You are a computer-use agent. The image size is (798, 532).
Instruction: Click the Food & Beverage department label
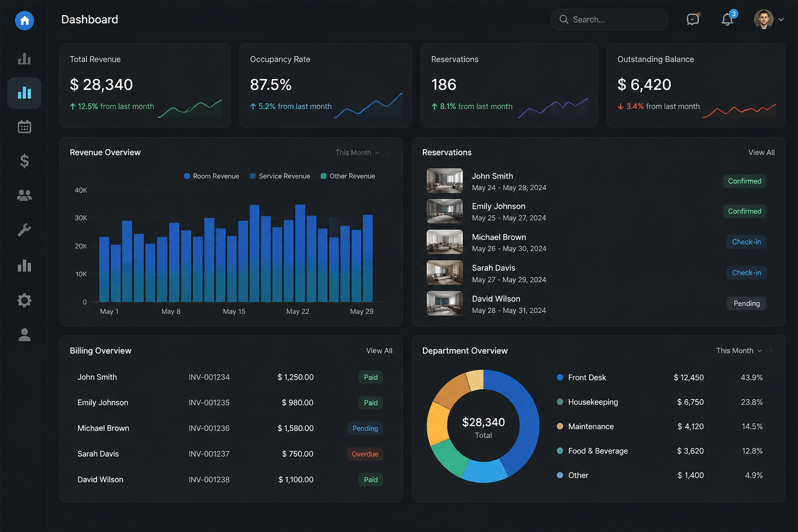[x=598, y=451]
